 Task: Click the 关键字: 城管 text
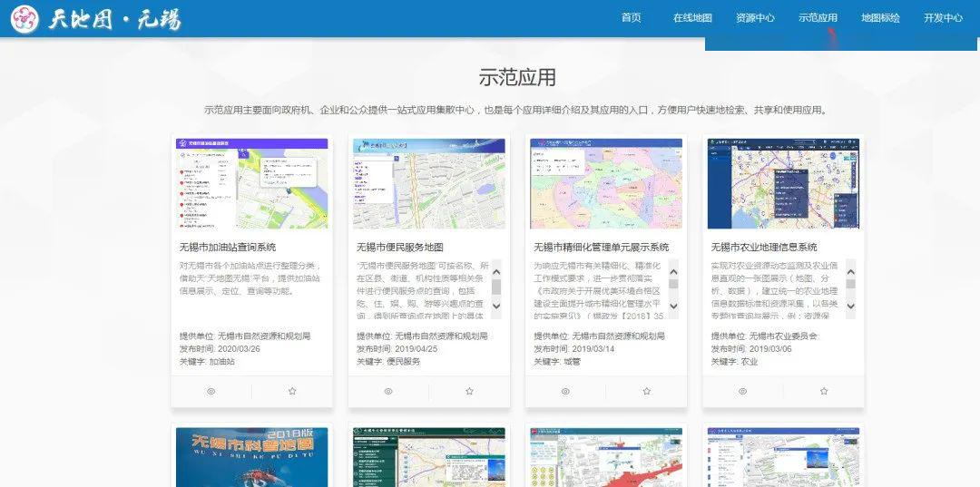(557, 362)
